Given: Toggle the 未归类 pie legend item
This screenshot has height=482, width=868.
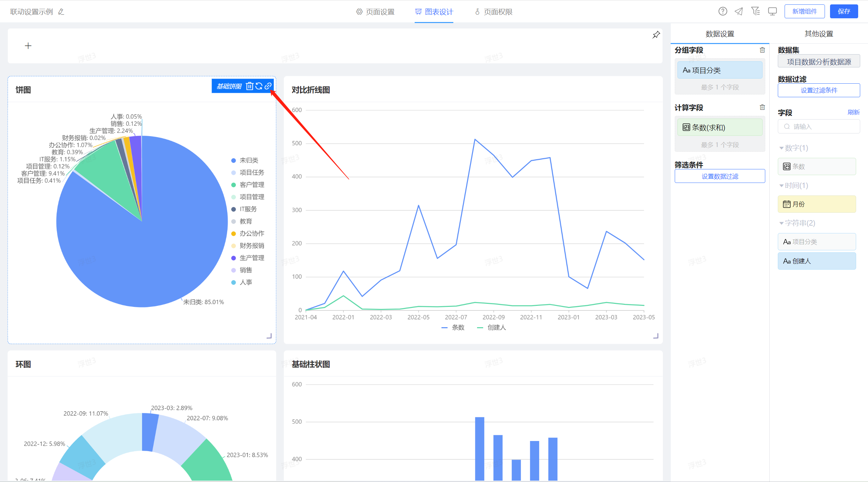Looking at the screenshot, I should tap(245, 160).
